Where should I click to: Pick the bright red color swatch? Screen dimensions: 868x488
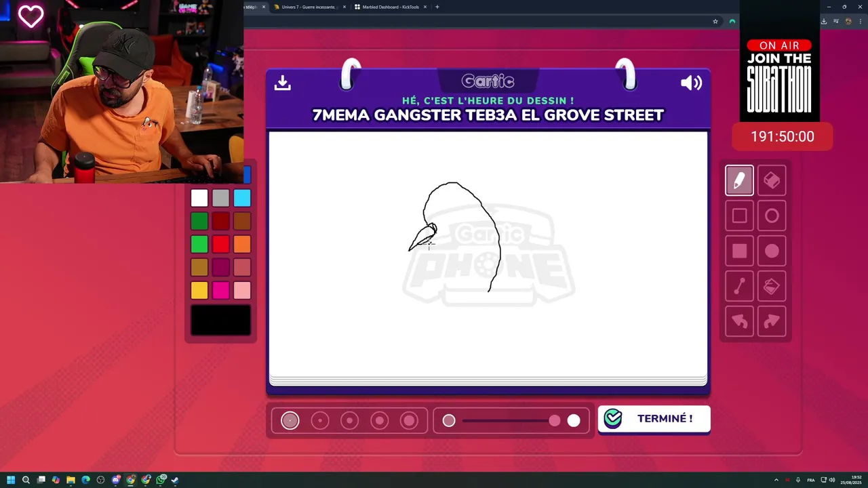coord(220,244)
